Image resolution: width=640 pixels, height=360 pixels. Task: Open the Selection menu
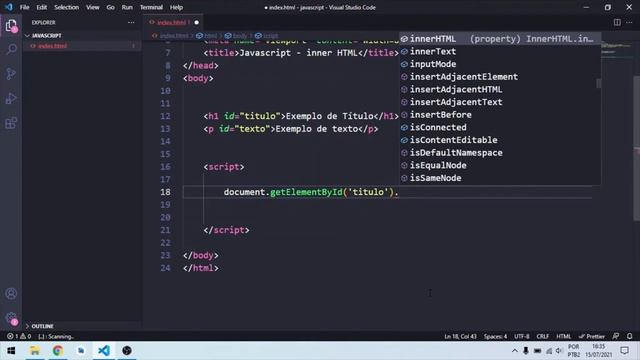(x=67, y=7)
